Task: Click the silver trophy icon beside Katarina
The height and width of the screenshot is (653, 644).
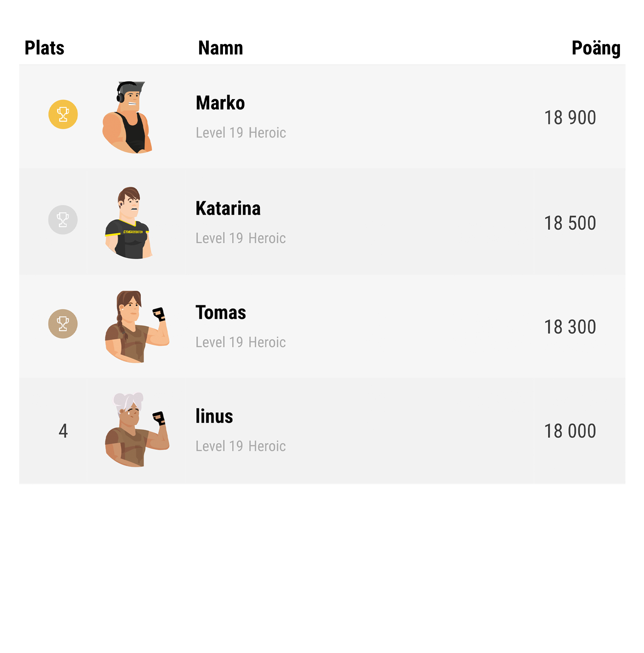Action: click(63, 220)
